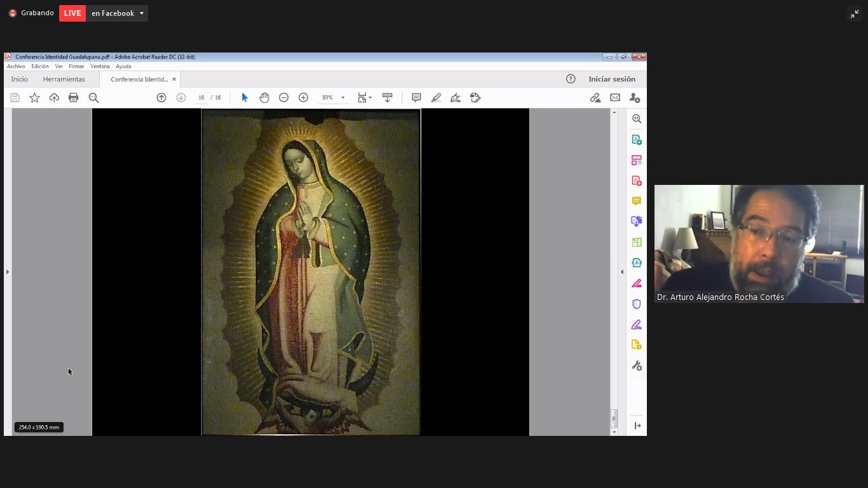Viewport: 868px width, 488px height.
Task: Add a comment note icon
Action: [x=416, y=98]
